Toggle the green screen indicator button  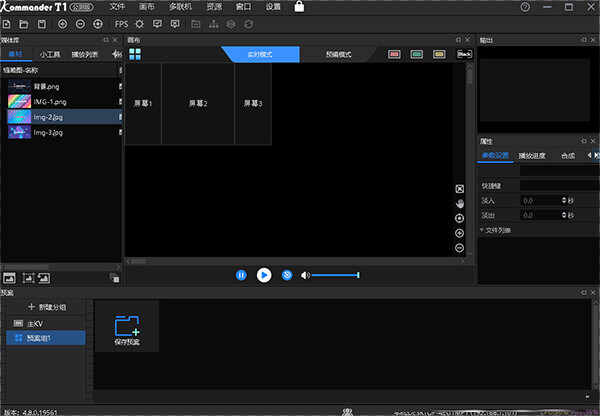coord(417,54)
